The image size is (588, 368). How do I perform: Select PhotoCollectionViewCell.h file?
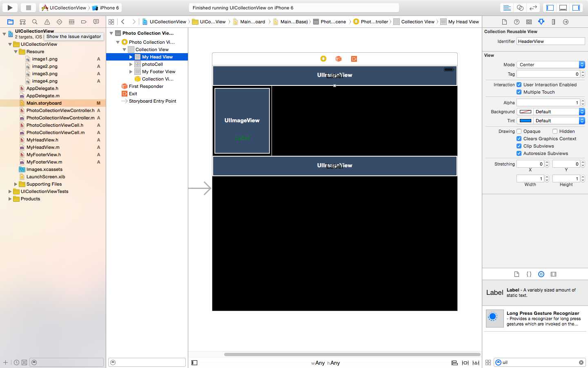[55, 125]
